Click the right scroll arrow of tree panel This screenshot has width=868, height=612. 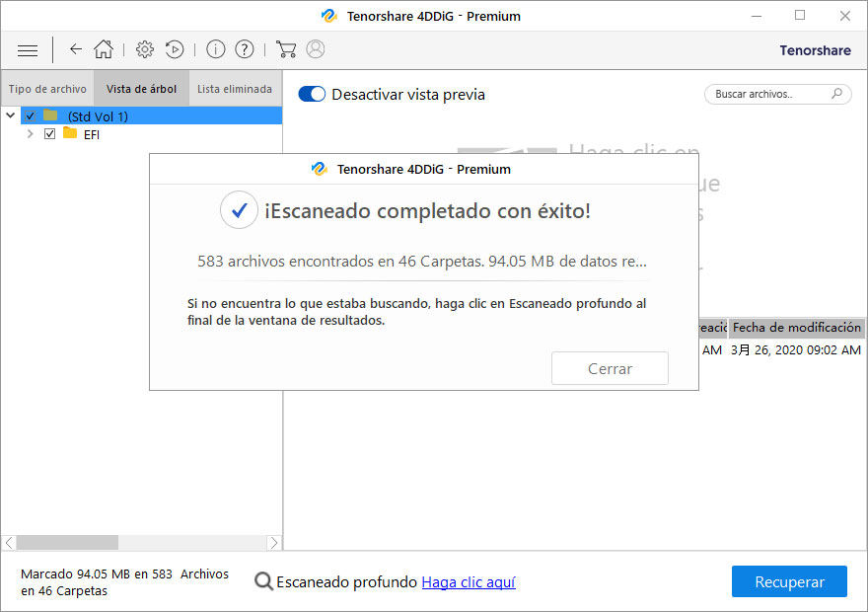[x=273, y=542]
